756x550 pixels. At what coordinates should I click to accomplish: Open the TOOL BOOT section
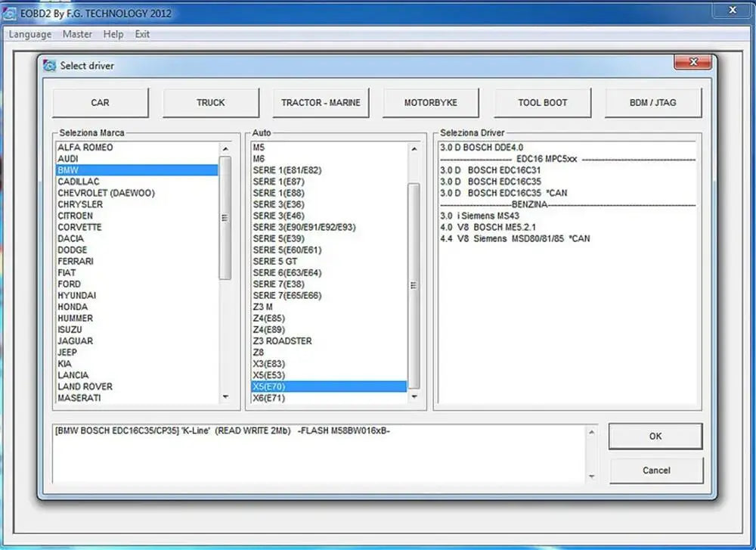[x=542, y=102]
